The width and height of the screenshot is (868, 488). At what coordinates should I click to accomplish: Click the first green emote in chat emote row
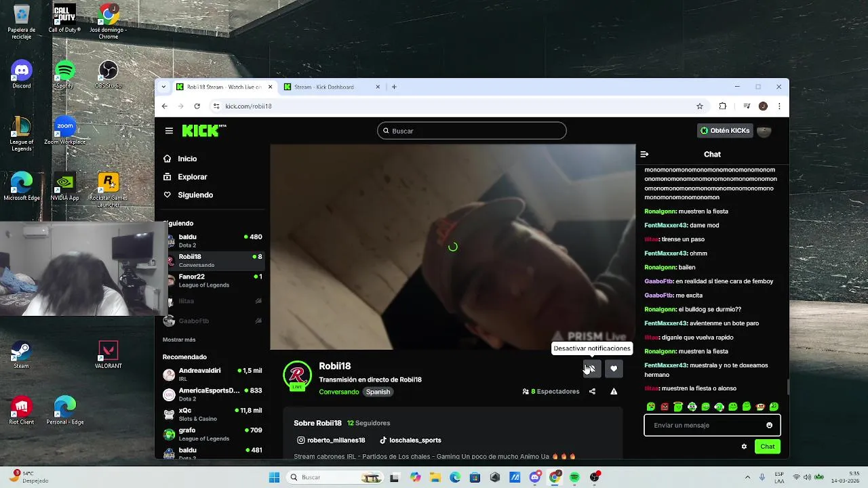[x=651, y=407]
